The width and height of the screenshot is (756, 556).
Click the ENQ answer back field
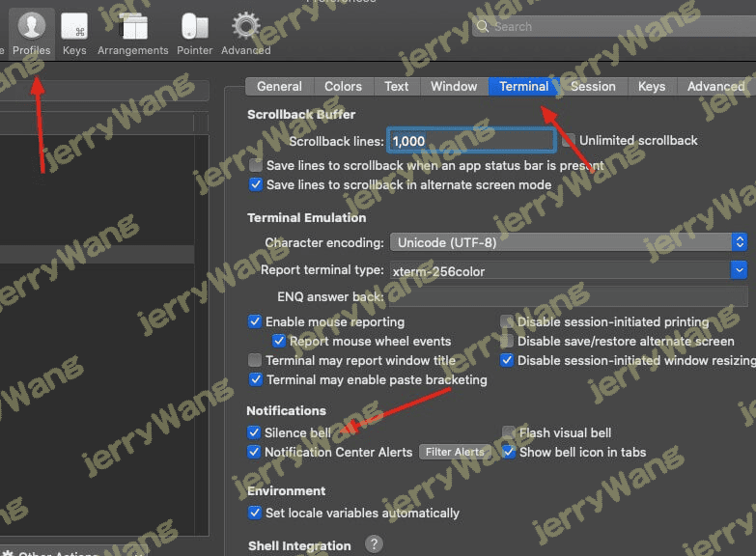tap(569, 297)
